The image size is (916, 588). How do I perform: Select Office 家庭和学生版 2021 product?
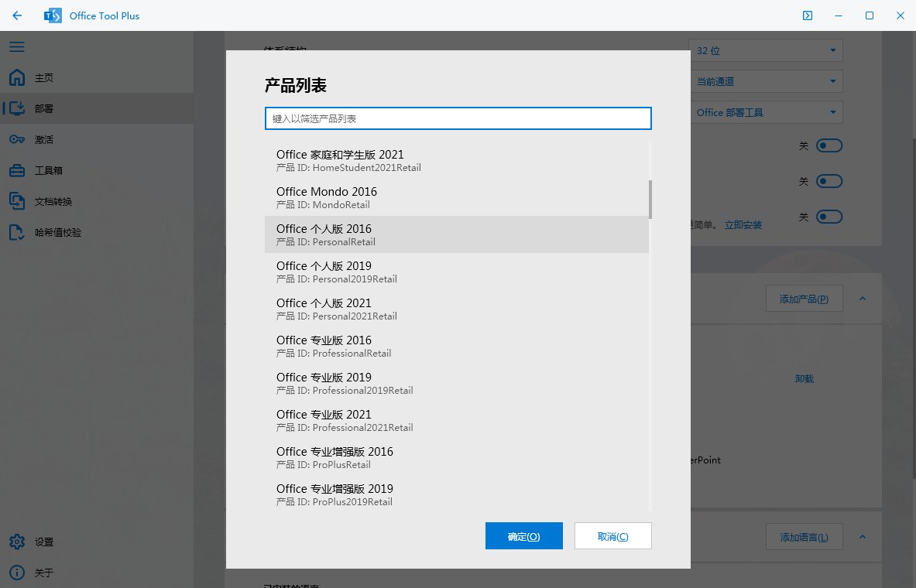coord(457,161)
